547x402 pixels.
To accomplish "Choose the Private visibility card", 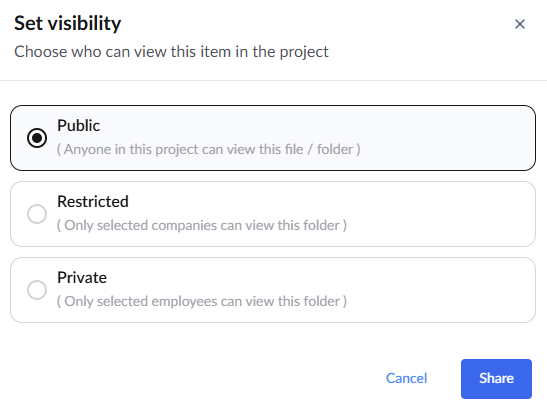I will point(273,290).
